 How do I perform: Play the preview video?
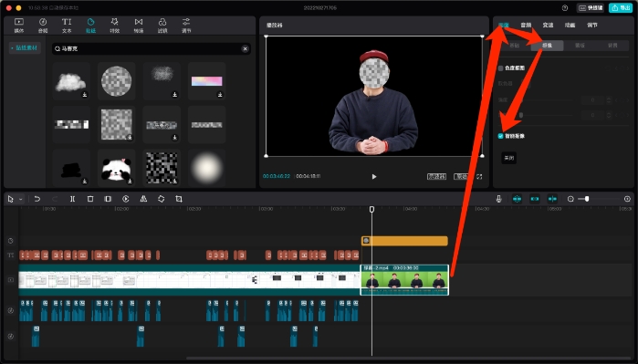coord(374,176)
